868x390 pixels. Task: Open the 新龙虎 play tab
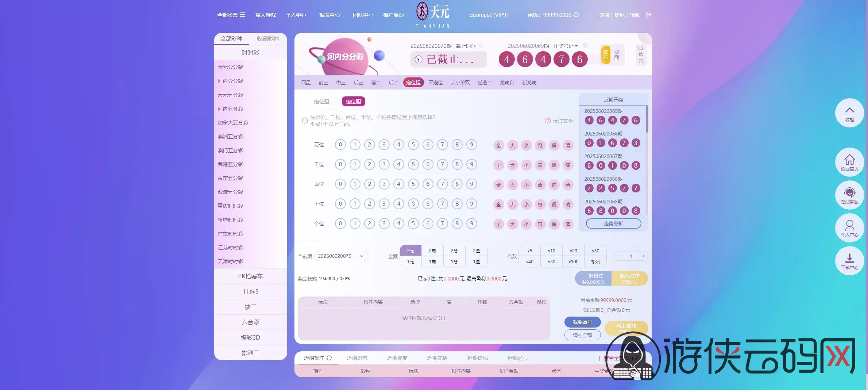(529, 83)
